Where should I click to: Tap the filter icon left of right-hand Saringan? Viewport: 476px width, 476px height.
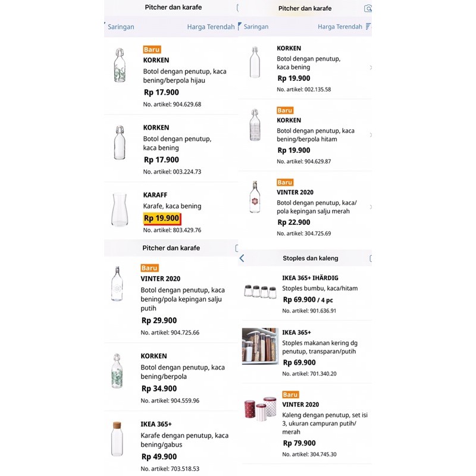point(240,26)
